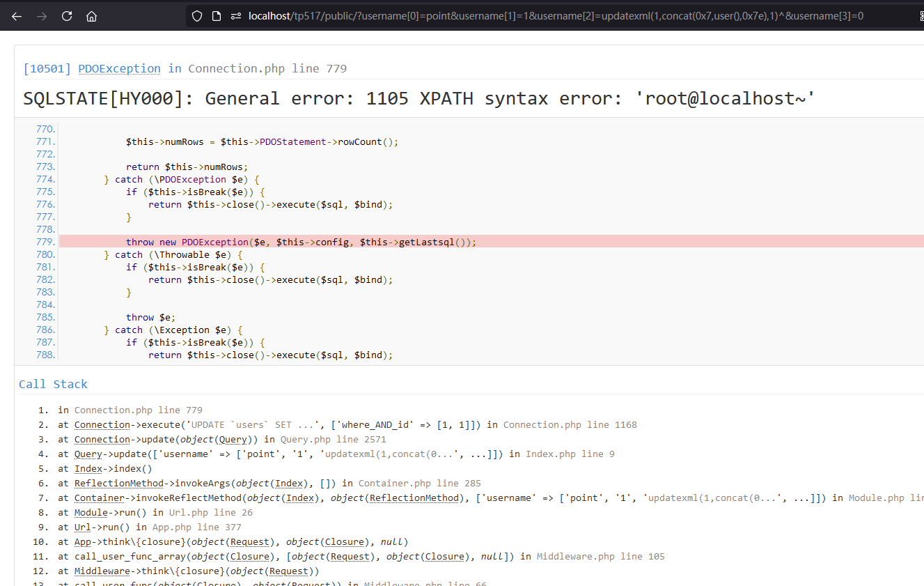Open the PDOException link in header
This screenshot has height=586, width=924.
[119, 68]
